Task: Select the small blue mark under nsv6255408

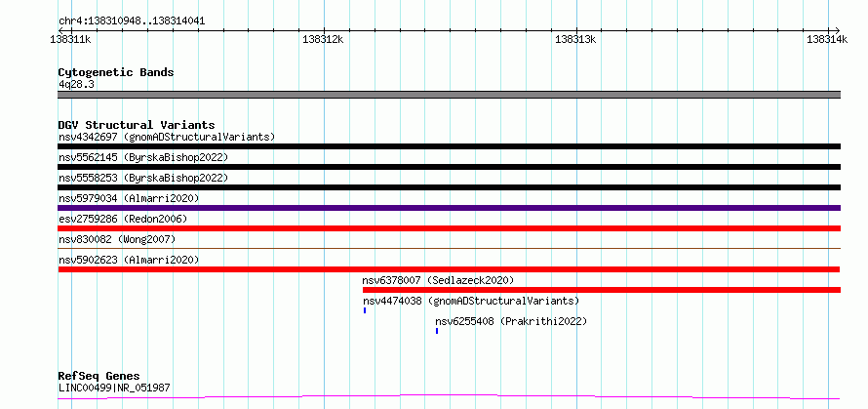Action: [x=437, y=331]
